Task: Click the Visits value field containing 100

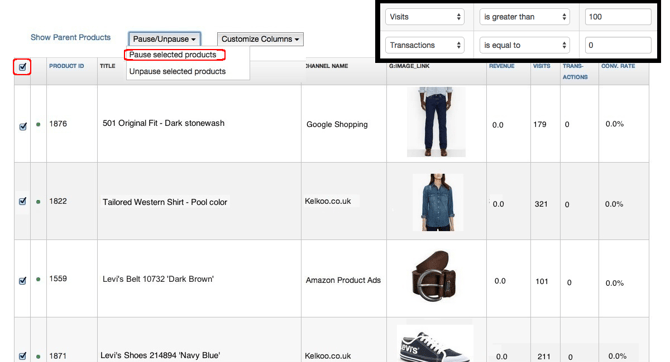Action: (x=618, y=17)
